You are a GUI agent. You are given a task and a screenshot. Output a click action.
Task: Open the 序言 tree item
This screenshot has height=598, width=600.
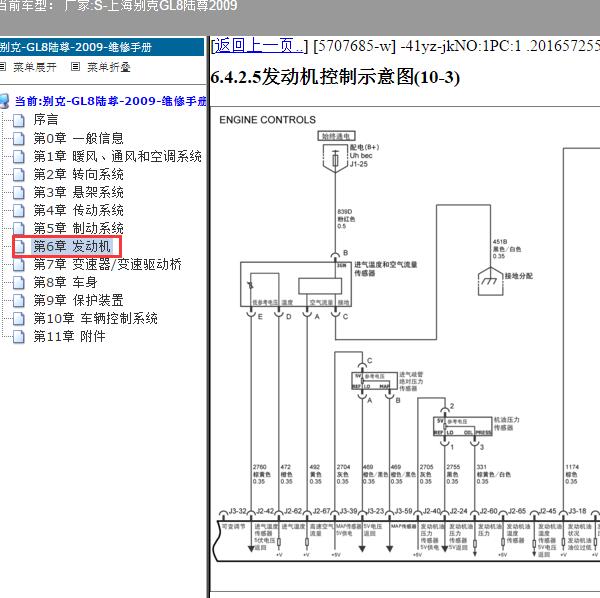point(46,119)
